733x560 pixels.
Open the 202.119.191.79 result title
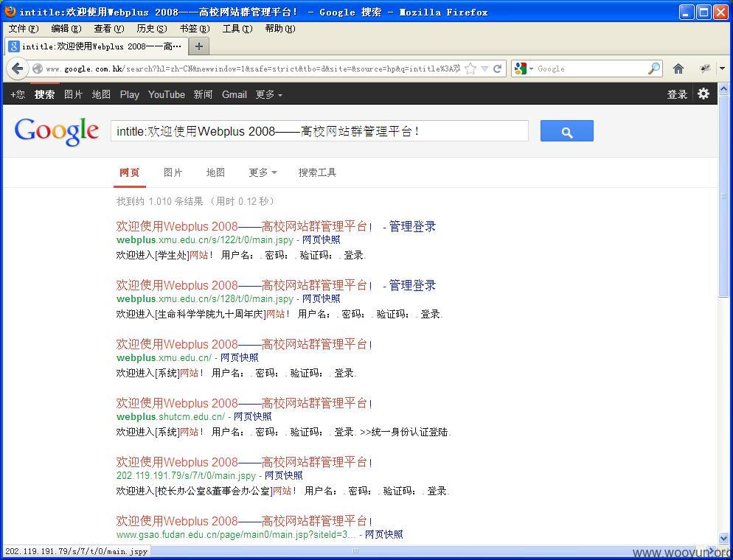pyautogui.click(x=245, y=462)
